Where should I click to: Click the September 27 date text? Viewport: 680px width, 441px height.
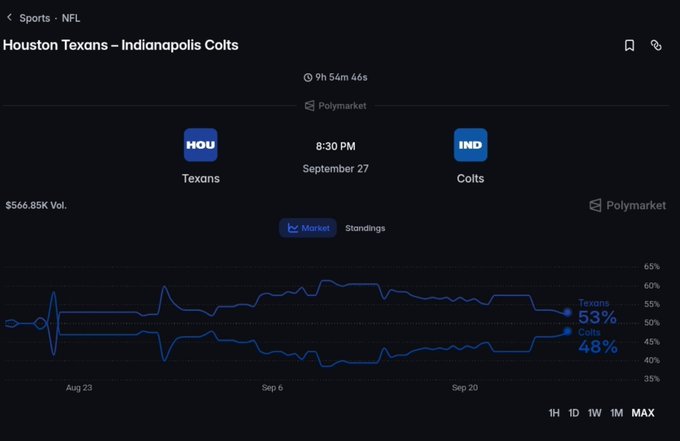coord(336,169)
